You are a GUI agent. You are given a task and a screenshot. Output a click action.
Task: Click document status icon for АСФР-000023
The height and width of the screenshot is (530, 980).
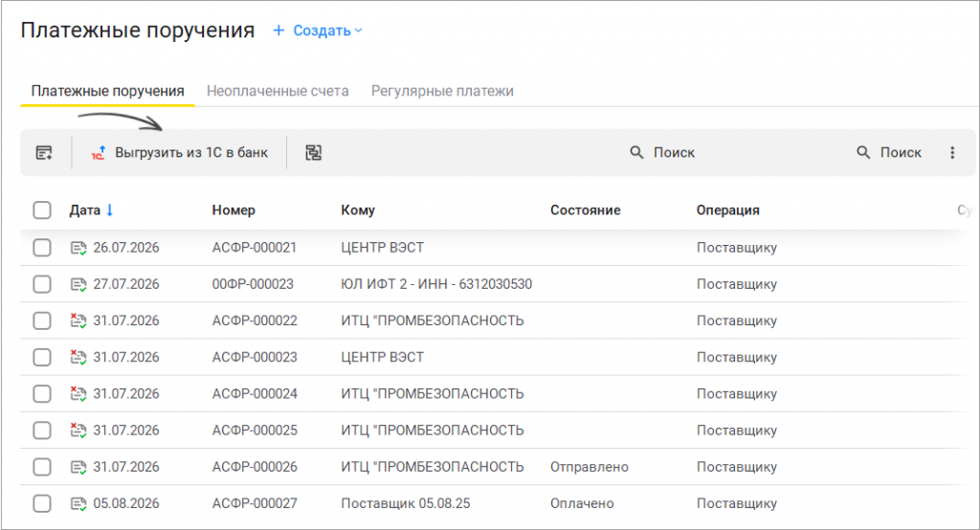[x=78, y=357]
